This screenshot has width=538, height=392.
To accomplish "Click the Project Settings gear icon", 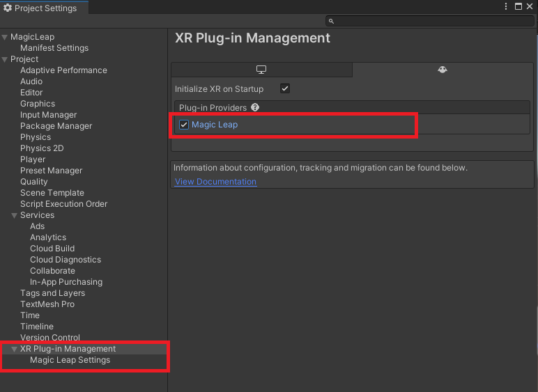I will (x=8, y=8).
